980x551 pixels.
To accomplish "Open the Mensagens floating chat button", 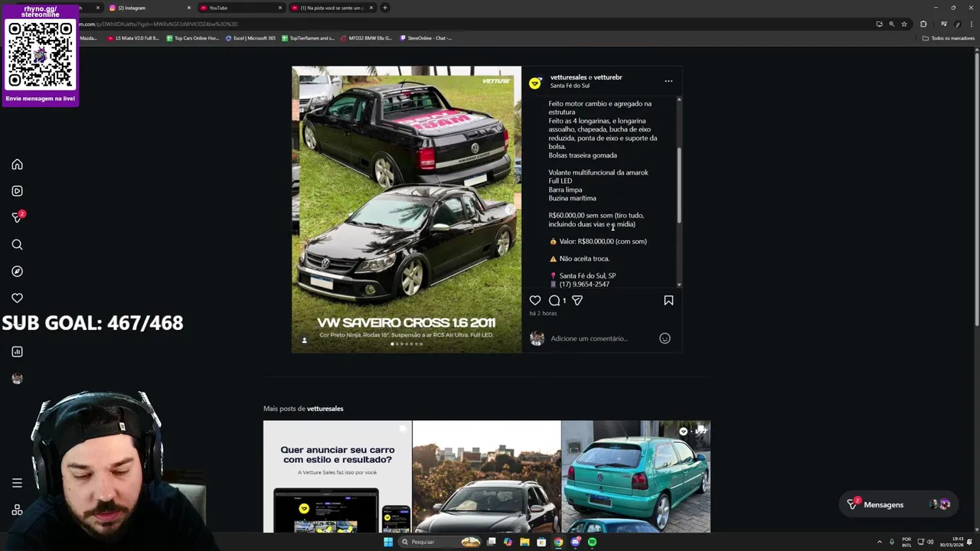I will [897, 504].
